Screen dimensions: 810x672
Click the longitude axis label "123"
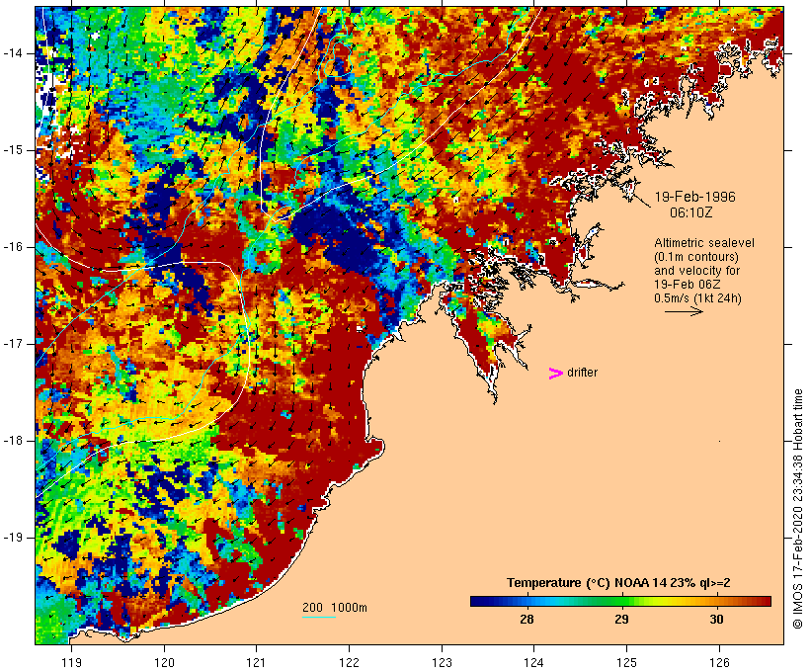tap(442, 662)
